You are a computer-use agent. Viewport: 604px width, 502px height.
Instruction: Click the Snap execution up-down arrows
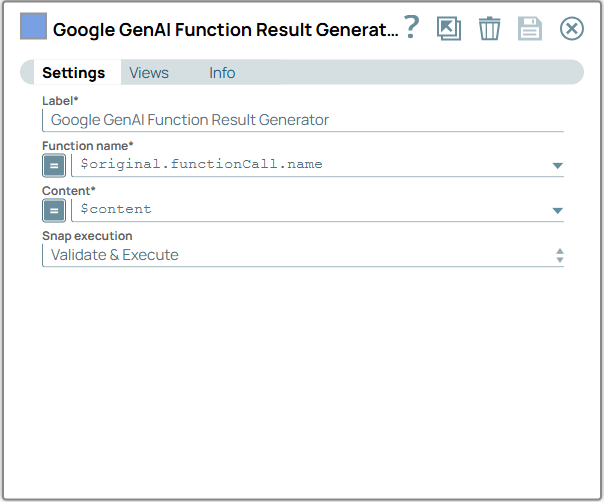pyautogui.click(x=560, y=255)
